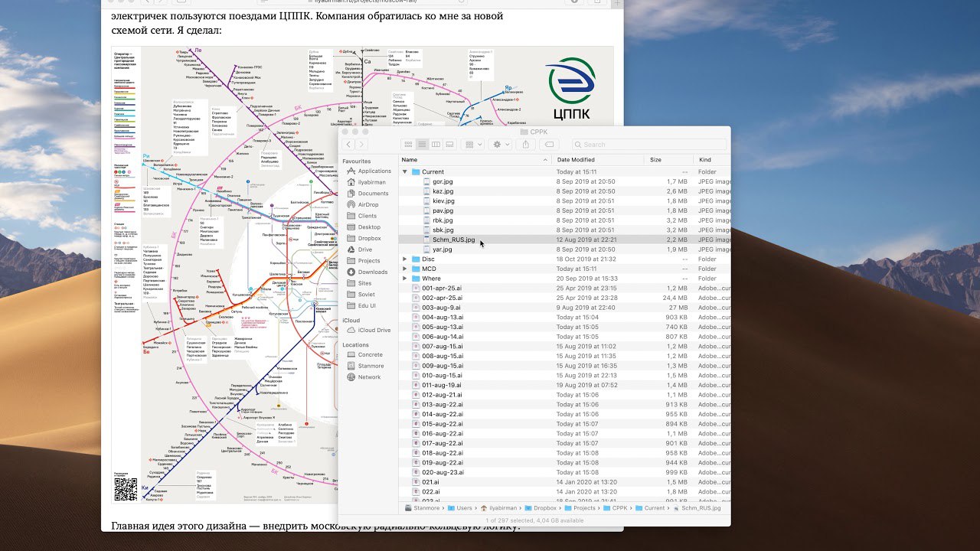Image resolution: width=980 pixels, height=551 pixels.
Task: Switch Finder to gallery view
Action: pyautogui.click(x=449, y=144)
